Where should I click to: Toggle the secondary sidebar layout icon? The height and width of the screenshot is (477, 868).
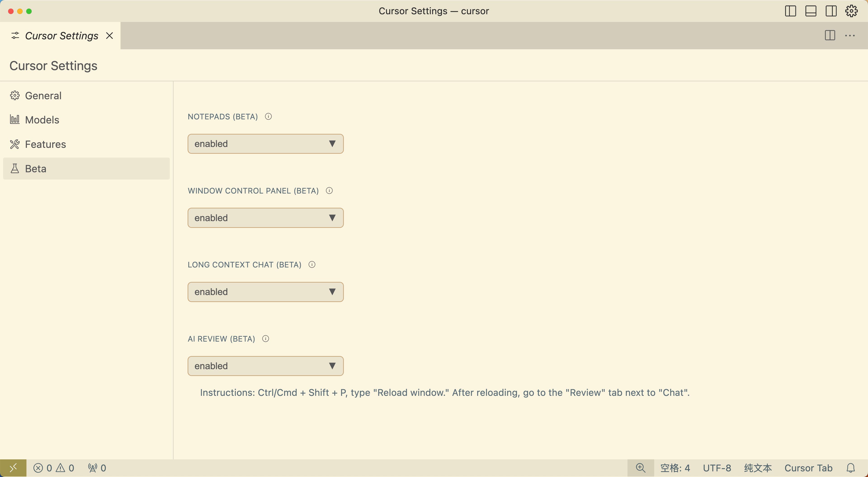[x=831, y=11]
